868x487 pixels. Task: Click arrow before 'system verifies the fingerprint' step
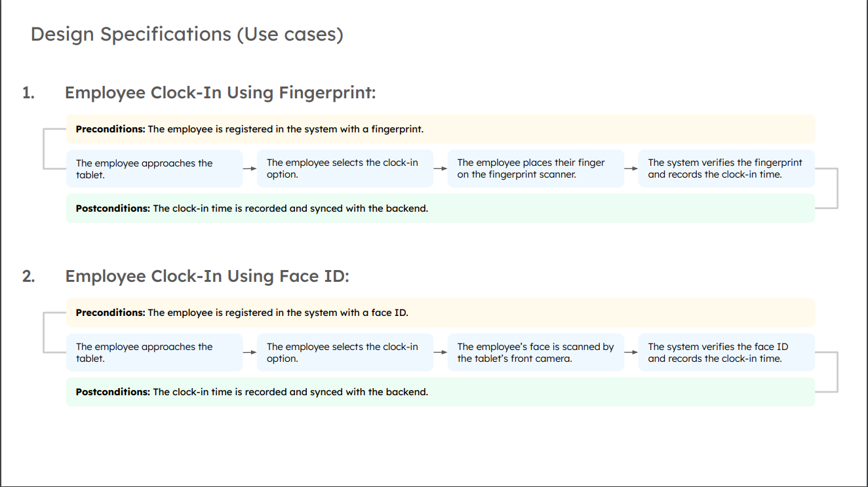[631, 168]
